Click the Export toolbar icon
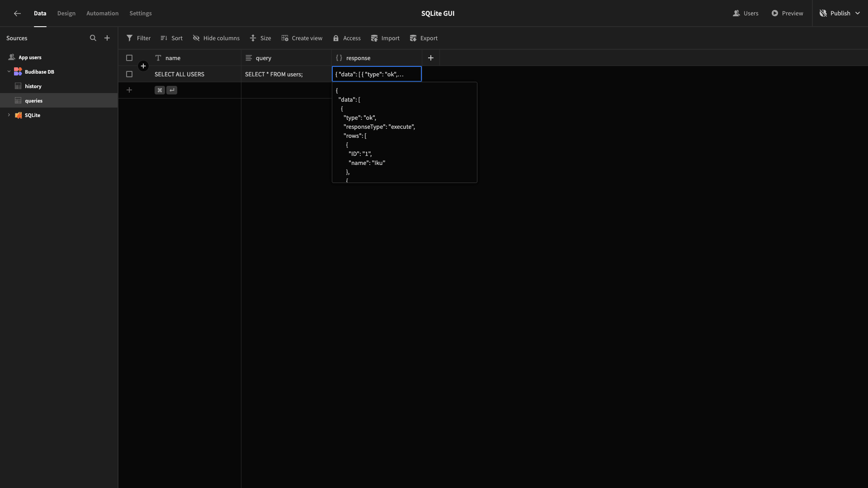Screen dimensions: 868x488 coord(413,38)
